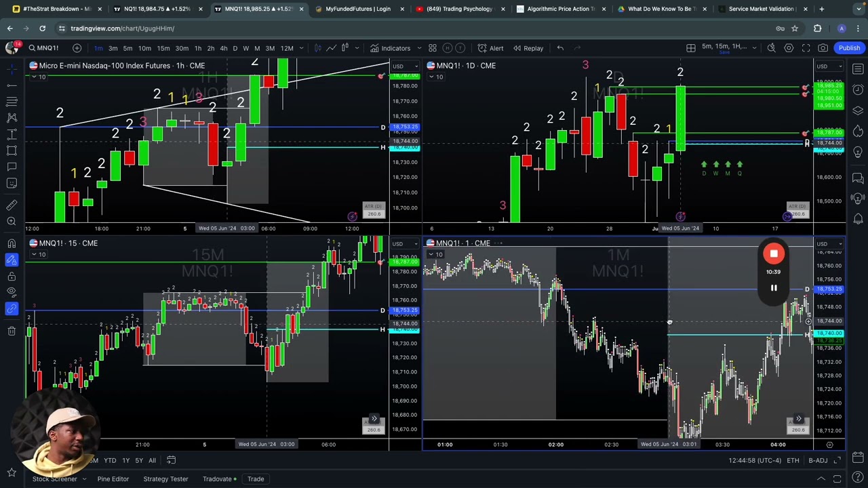868x488 pixels.
Task: Select the 5Y date range
Action: pyautogui.click(x=138, y=460)
